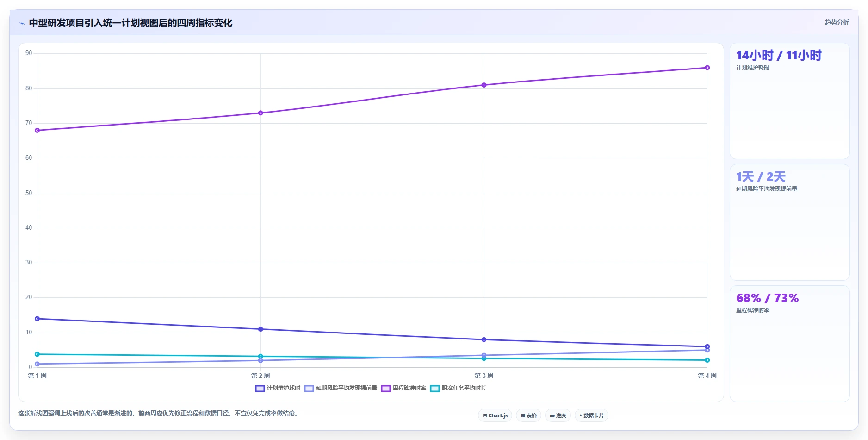Click the teal 阻塞任务平均时长 legend swatch
This screenshot has width=868, height=440.
435,389
